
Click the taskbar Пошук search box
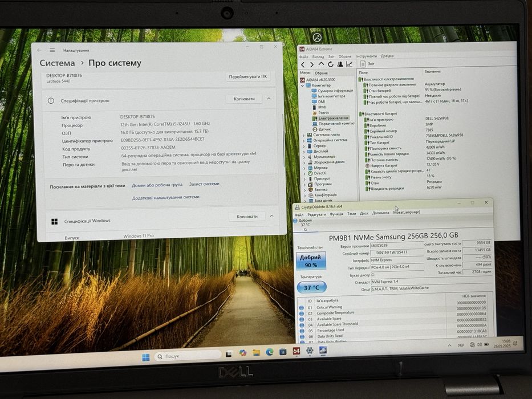click(x=188, y=356)
